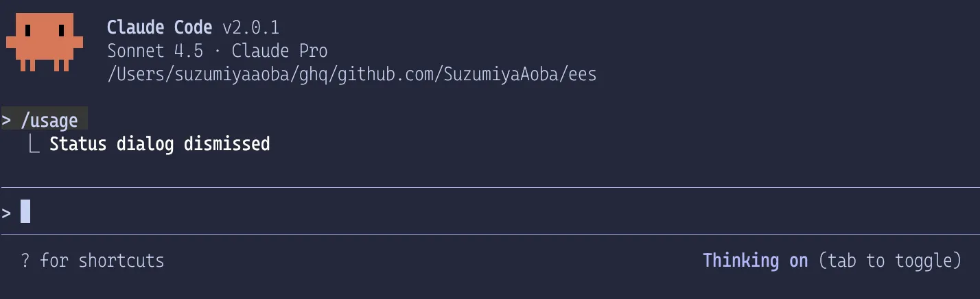Click the "Status dialog dismissed" message
Screen dimensions: 980x299
pos(159,144)
